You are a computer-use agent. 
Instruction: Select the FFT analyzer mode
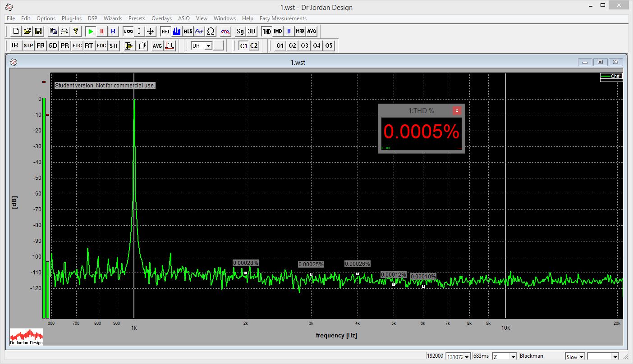(165, 31)
